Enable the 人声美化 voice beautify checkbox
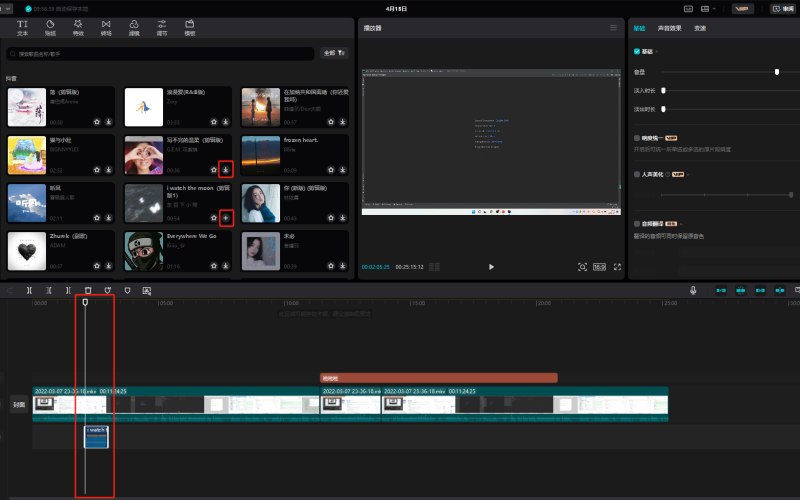Viewport: 800px width, 500px height. coord(637,174)
